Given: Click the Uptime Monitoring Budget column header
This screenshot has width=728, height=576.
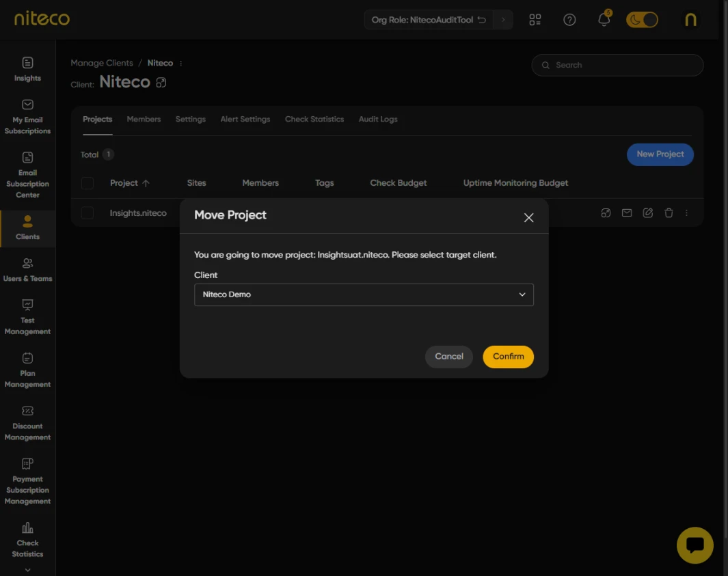Looking at the screenshot, I should tap(515, 183).
